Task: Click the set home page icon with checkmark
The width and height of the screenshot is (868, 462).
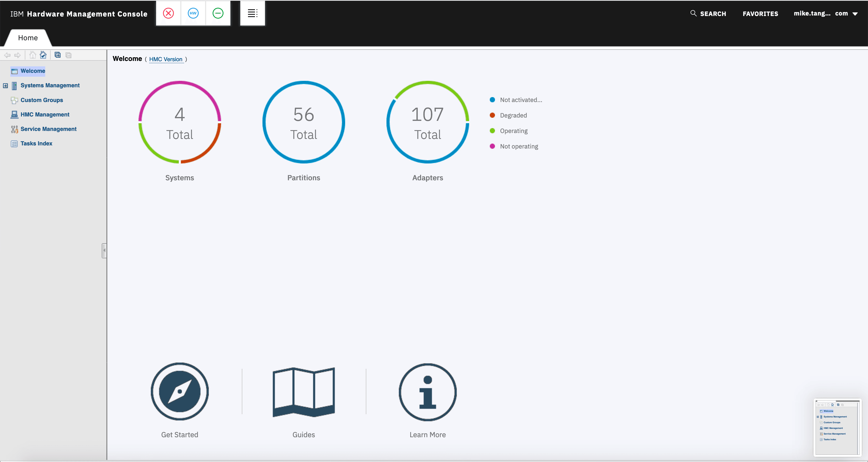Action: pos(43,55)
